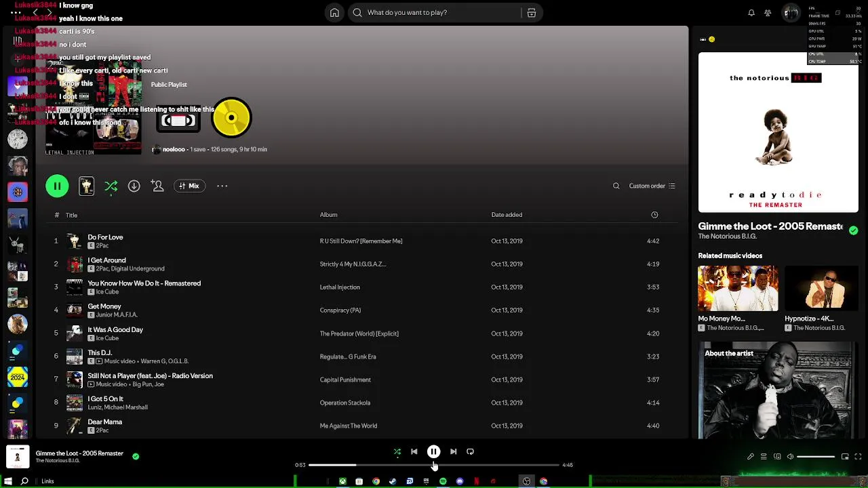
Task: Sort by the Title column header
Action: click(x=71, y=215)
